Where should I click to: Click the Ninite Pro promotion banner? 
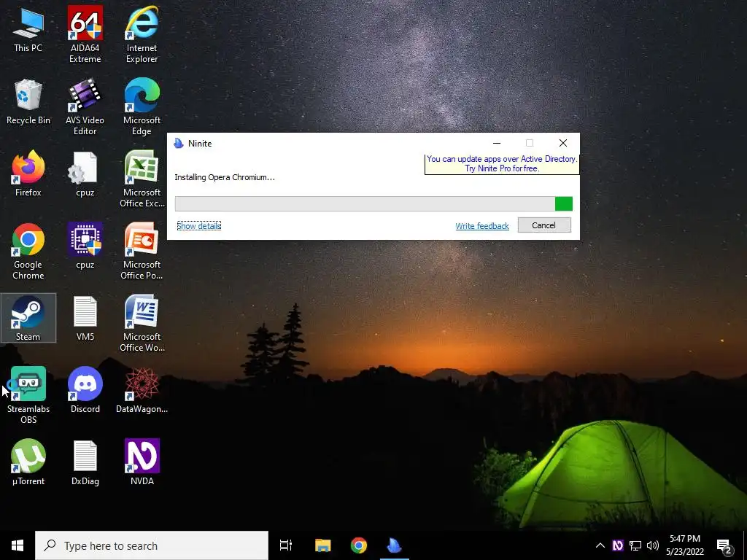tap(502, 164)
